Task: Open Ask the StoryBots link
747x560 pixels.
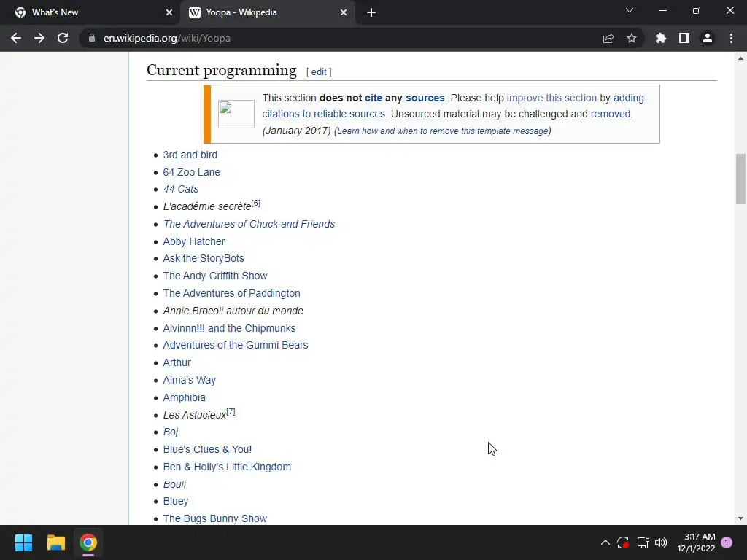Action: tap(204, 258)
